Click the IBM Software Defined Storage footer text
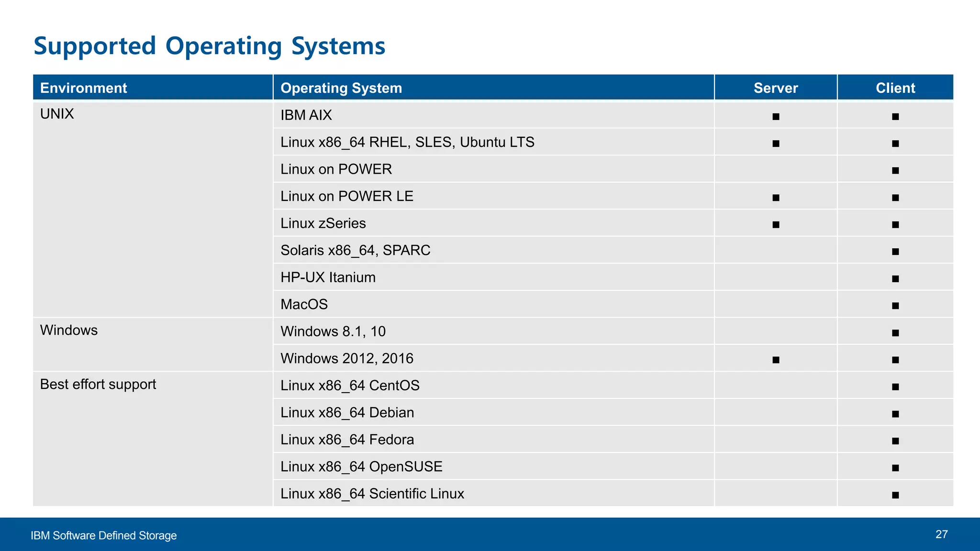The height and width of the screenshot is (551, 980). [104, 535]
